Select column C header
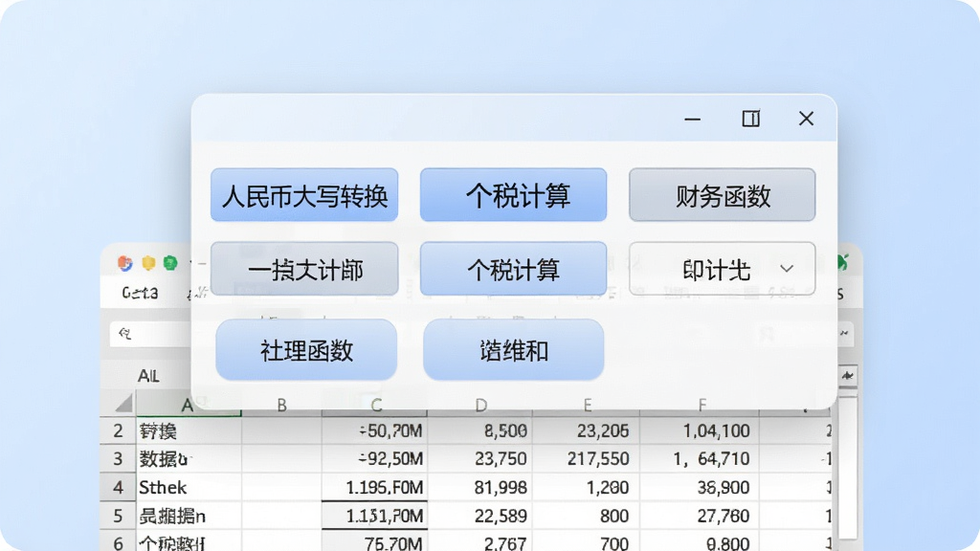 (x=375, y=406)
